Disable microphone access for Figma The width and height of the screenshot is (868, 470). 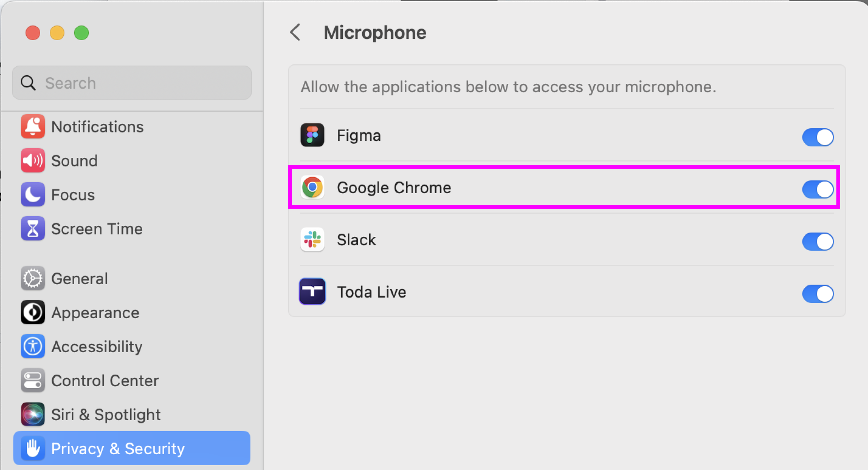pos(818,137)
